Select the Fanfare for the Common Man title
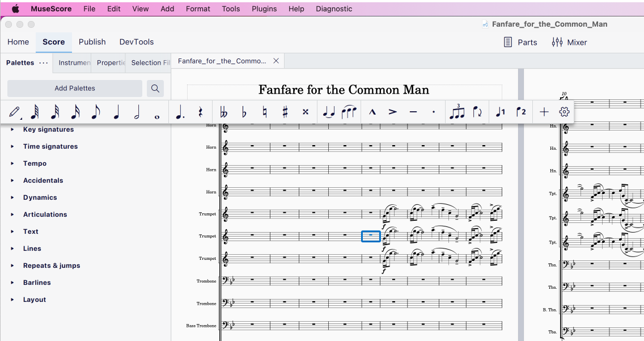 coord(344,90)
